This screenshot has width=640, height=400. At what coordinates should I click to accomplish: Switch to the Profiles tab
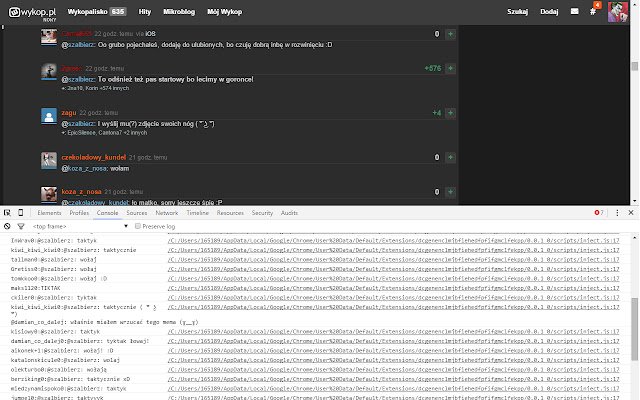coord(79,213)
